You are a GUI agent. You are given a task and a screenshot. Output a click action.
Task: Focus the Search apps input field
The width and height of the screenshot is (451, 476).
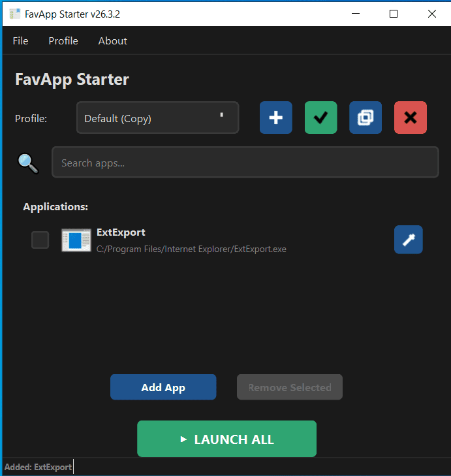[x=245, y=163]
